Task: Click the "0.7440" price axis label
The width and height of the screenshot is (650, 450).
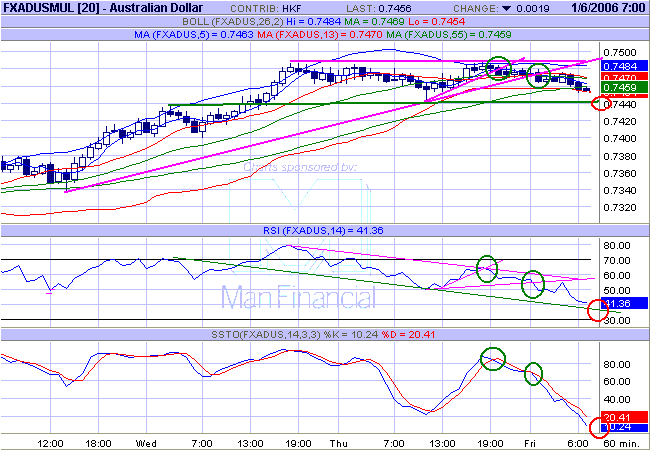Action: (x=620, y=104)
